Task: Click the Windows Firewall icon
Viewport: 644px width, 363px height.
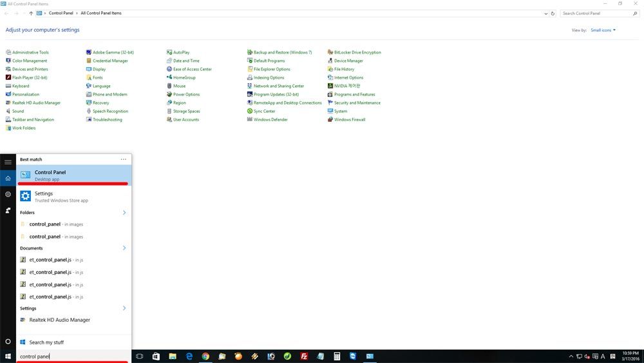Action: [330, 119]
